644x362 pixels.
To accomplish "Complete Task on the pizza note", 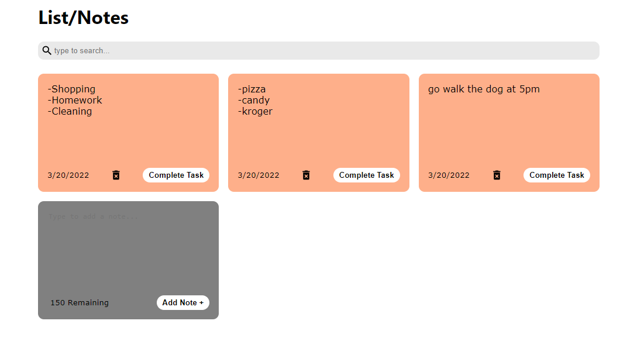I will 366,175.
